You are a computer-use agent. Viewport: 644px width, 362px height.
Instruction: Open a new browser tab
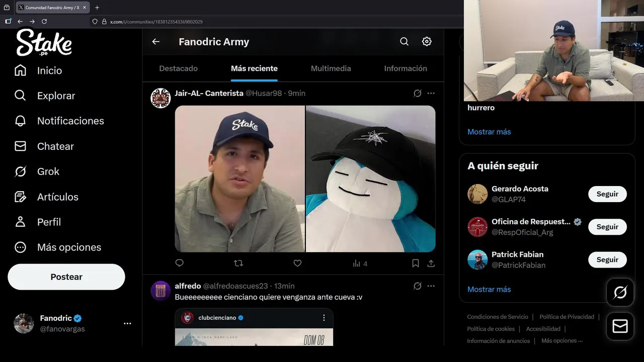[x=97, y=8]
